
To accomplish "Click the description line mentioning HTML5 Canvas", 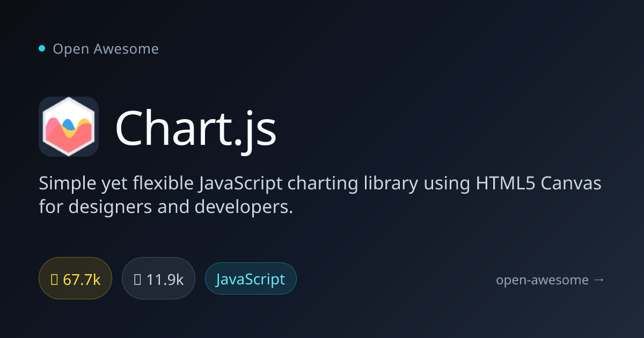I will coord(320,183).
